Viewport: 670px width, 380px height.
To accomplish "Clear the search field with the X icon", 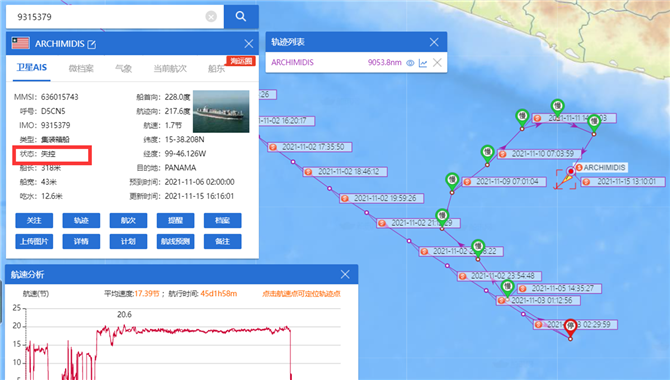I will (211, 17).
